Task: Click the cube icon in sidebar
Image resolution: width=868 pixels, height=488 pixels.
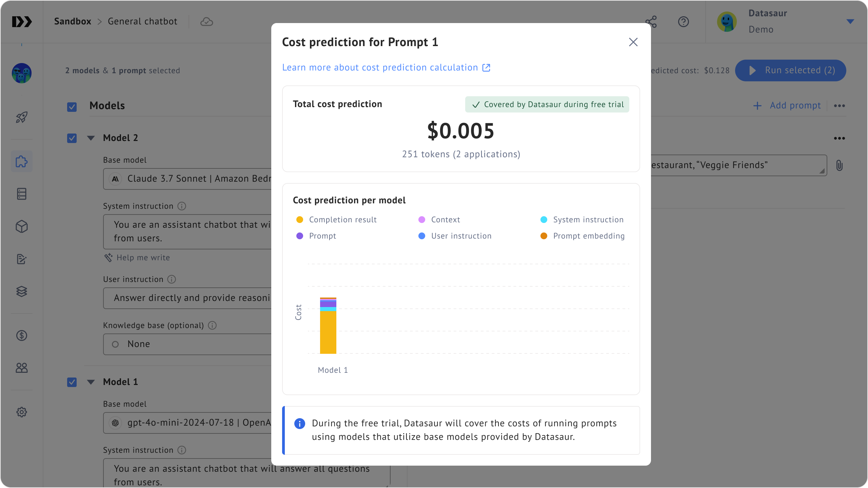Action: point(22,226)
